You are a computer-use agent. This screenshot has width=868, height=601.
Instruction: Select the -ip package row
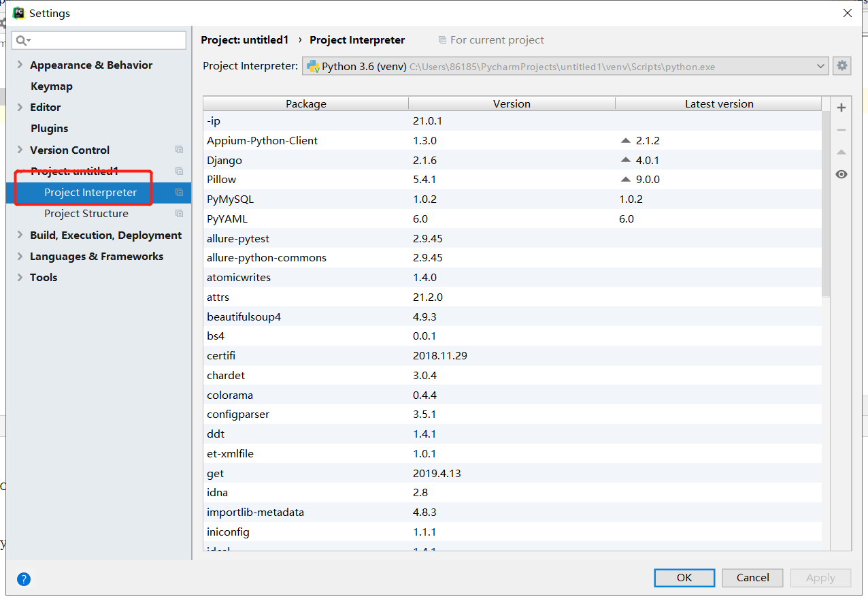512,120
